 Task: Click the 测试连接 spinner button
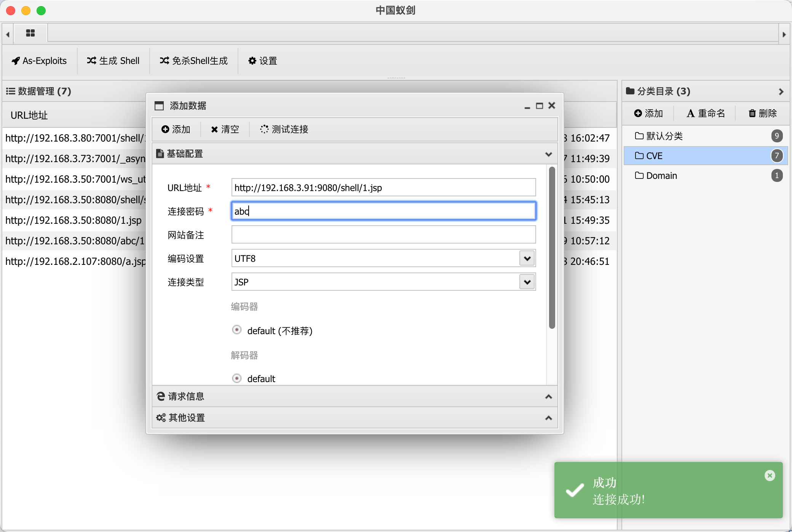(x=284, y=129)
